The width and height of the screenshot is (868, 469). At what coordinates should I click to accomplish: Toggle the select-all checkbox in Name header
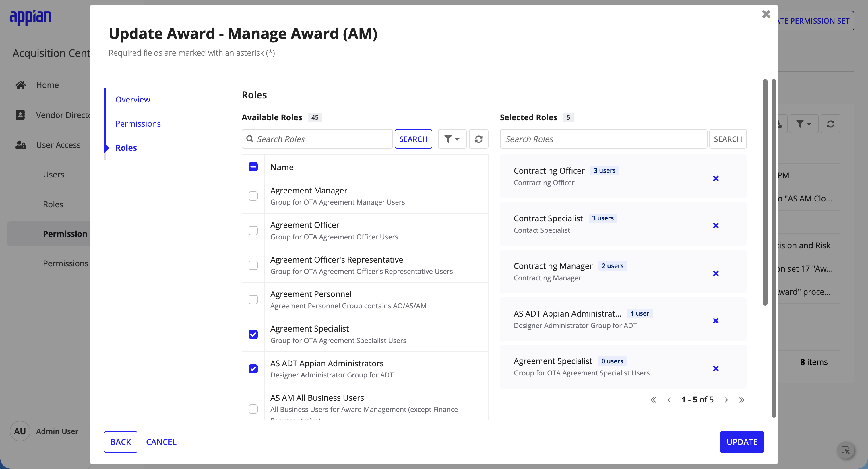[x=253, y=167]
